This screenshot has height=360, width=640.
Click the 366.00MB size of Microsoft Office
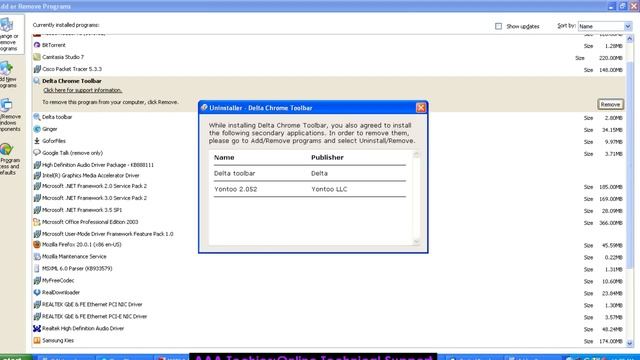tap(611, 223)
